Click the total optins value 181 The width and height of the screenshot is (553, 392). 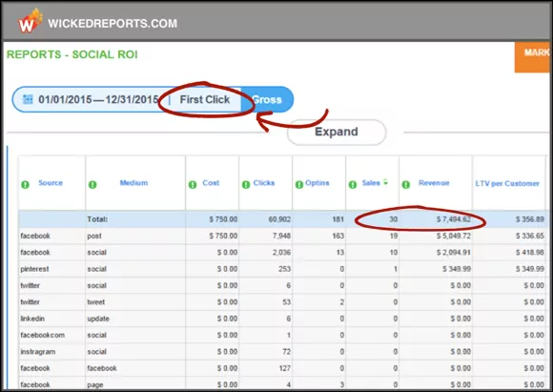tap(338, 219)
